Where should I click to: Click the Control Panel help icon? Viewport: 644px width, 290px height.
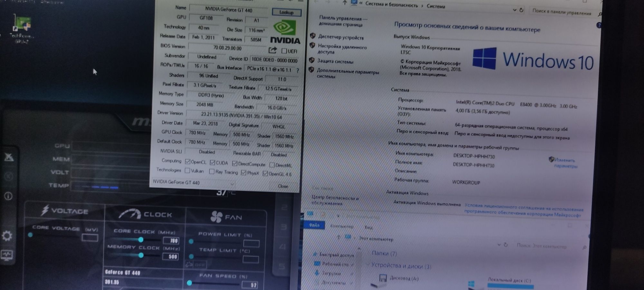pyautogui.click(x=599, y=25)
